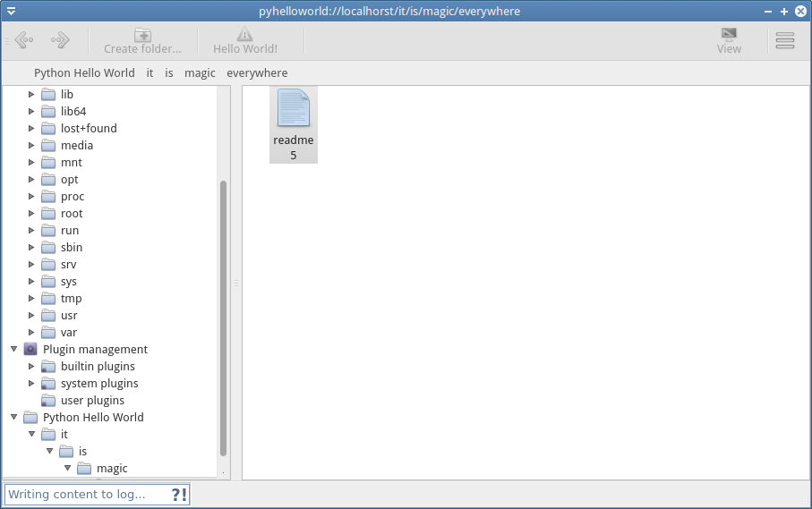Click the ?! icon in log field
Viewport: 812px width, 509px height.
coord(179,495)
